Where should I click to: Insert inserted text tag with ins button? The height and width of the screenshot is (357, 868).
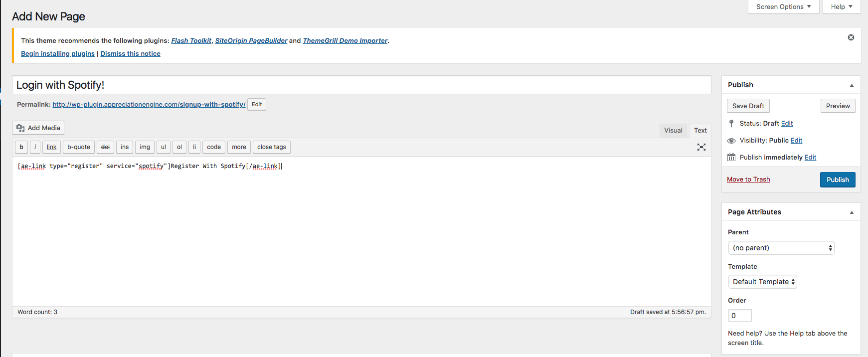tap(125, 147)
